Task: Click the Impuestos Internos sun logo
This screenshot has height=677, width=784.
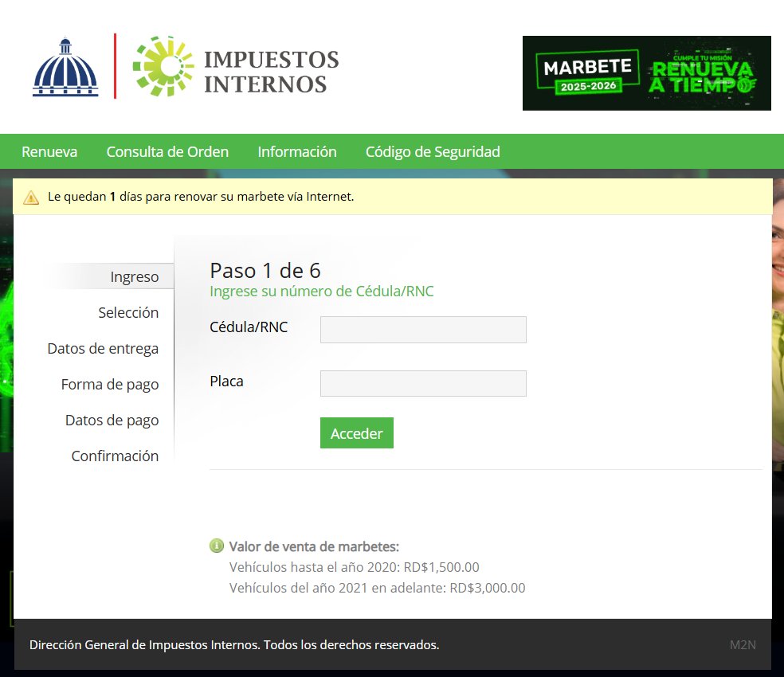Action: (x=163, y=66)
